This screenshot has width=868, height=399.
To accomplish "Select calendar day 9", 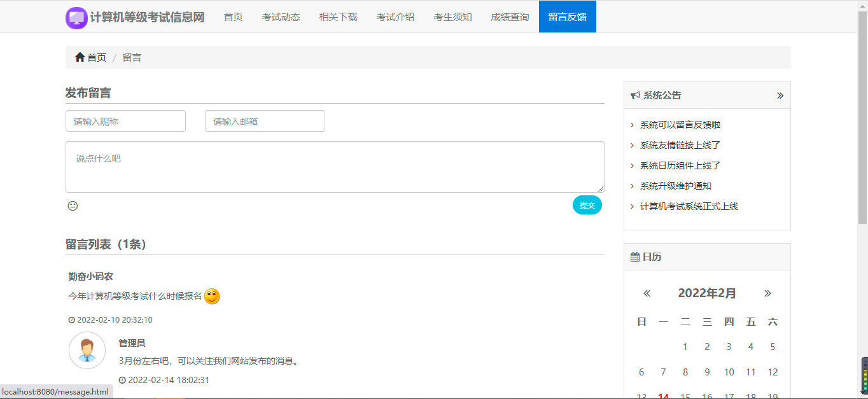I will [707, 372].
